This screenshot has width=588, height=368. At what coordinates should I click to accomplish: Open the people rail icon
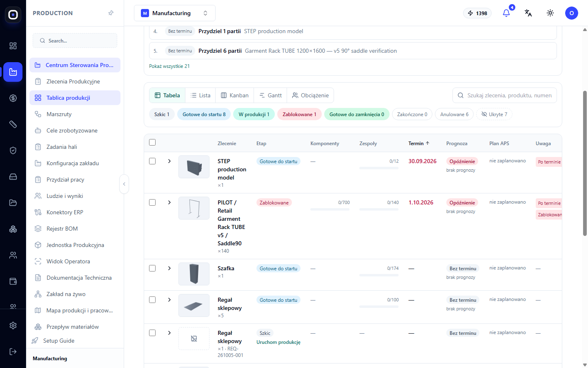13,255
